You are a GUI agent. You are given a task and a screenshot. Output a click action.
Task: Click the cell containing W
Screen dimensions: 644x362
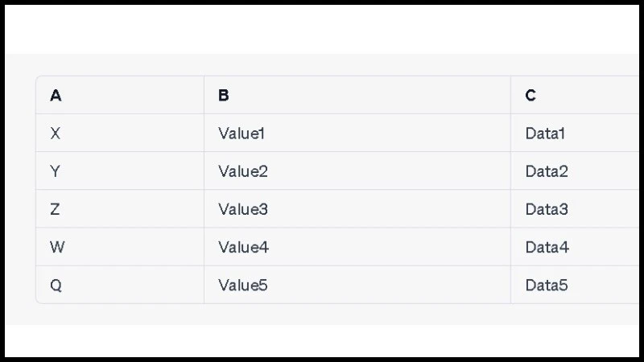click(56, 247)
